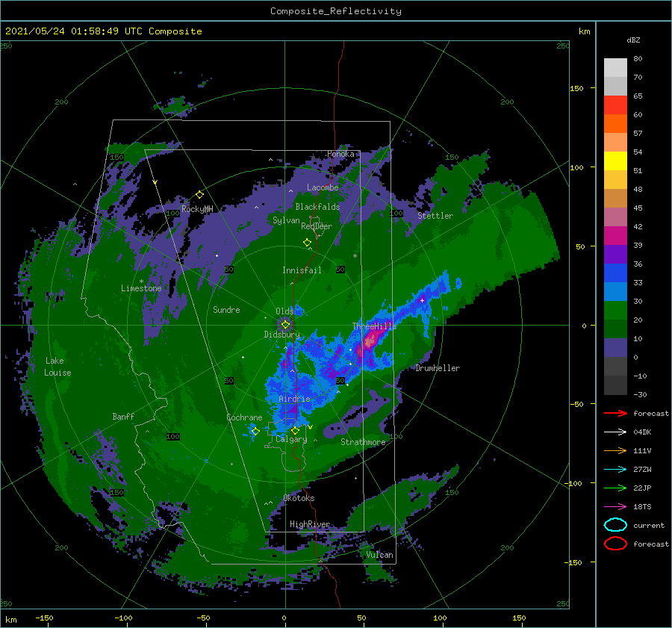672x628 pixels.
Task: Click the Lake Louise label
Action: pos(57,367)
